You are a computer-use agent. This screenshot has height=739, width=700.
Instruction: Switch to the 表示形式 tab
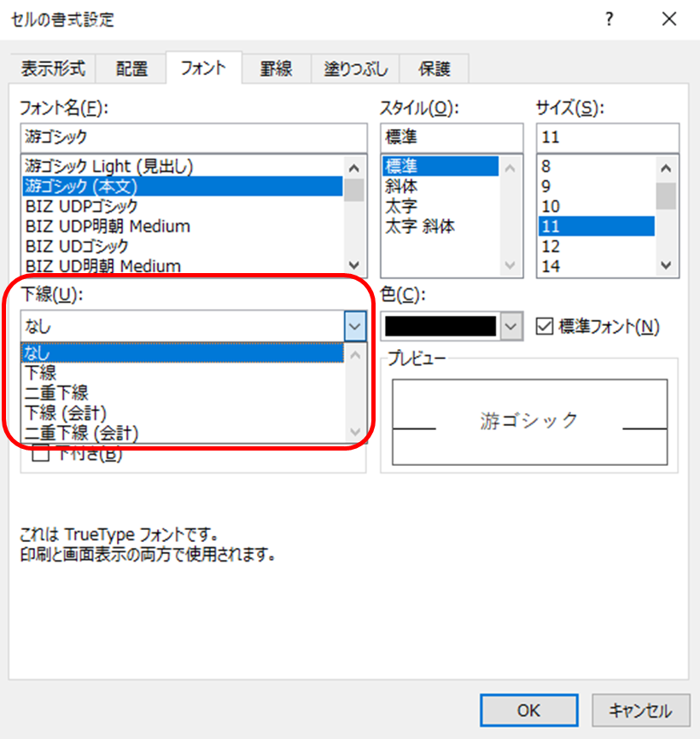[x=53, y=69]
